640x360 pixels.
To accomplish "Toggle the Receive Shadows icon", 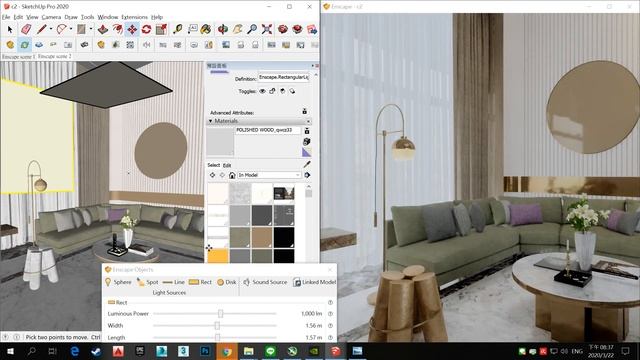I will coord(282,91).
